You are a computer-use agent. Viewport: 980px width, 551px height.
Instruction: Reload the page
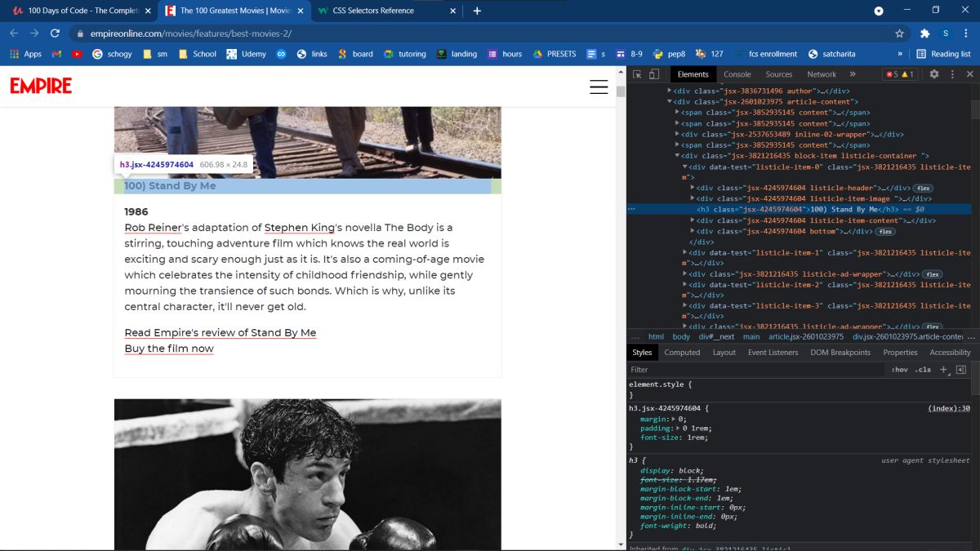55,33
